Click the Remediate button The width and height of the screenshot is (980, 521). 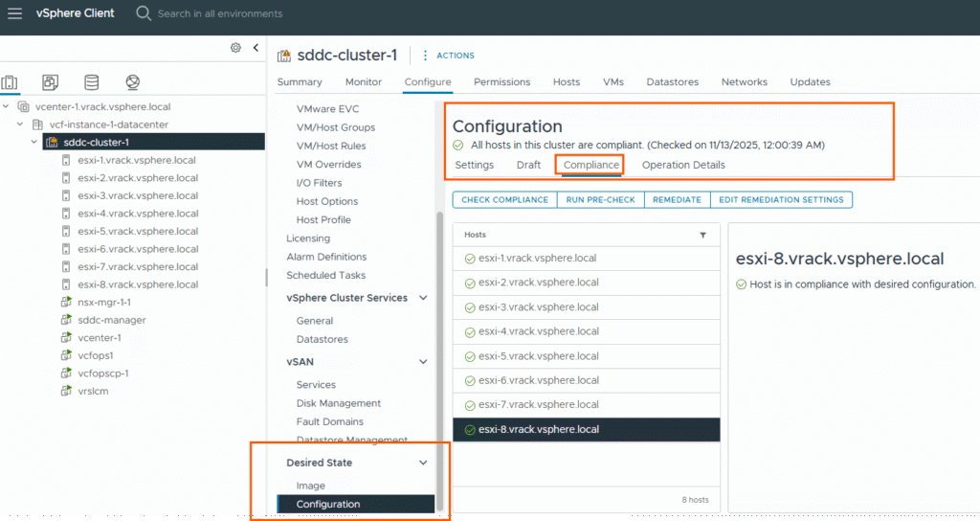pos(677,200)
